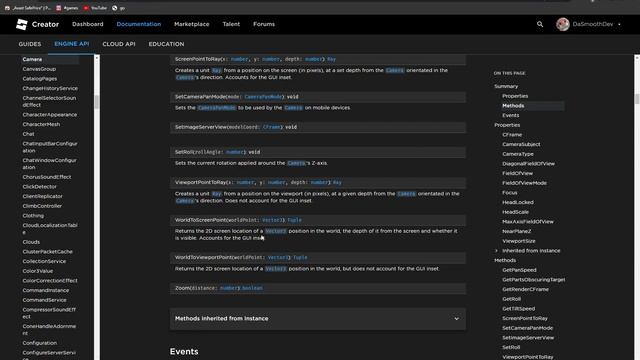
Task: Open the Documentation nav item
Action: pos(139,24)
